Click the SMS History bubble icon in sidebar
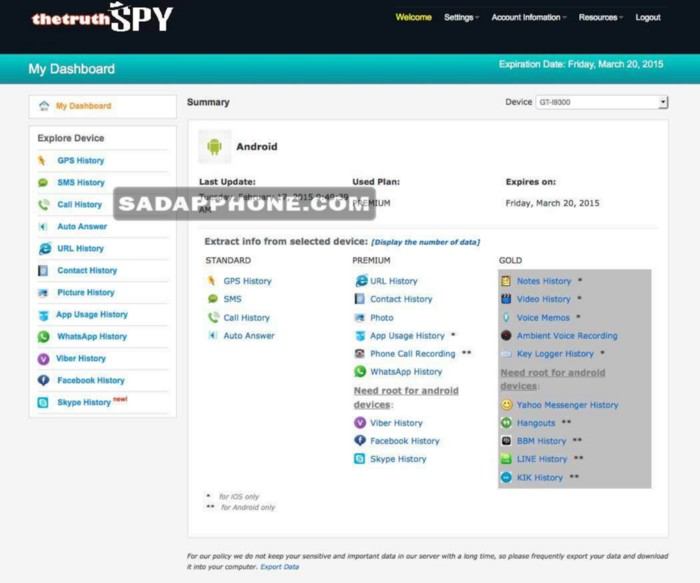The height and width of the screenshot is (583, 700). point(43,183)
